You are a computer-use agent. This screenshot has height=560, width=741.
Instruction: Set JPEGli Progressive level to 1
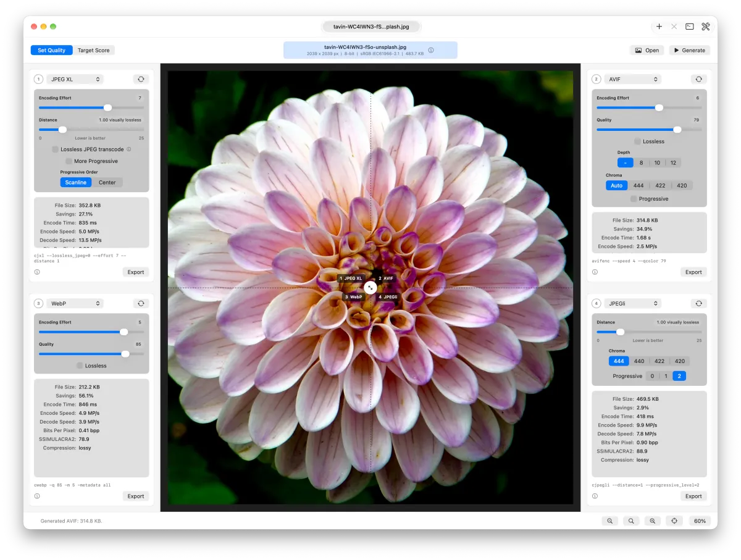point(665,376)
